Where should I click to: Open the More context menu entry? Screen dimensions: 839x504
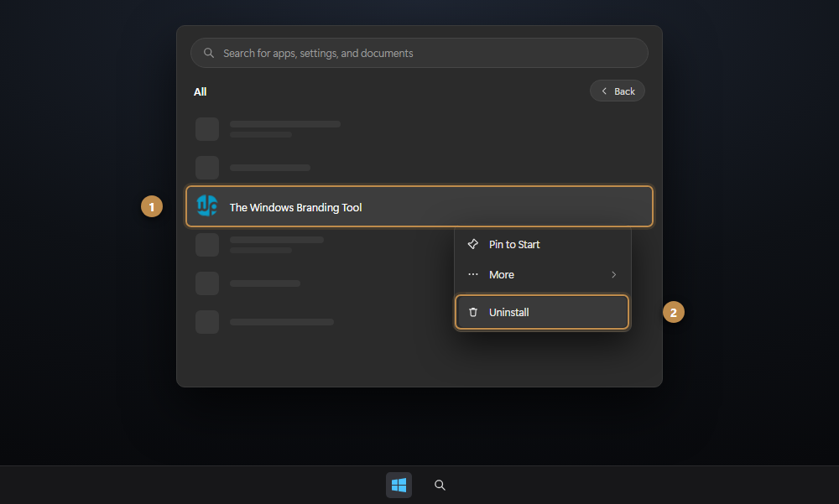(543, 274)
